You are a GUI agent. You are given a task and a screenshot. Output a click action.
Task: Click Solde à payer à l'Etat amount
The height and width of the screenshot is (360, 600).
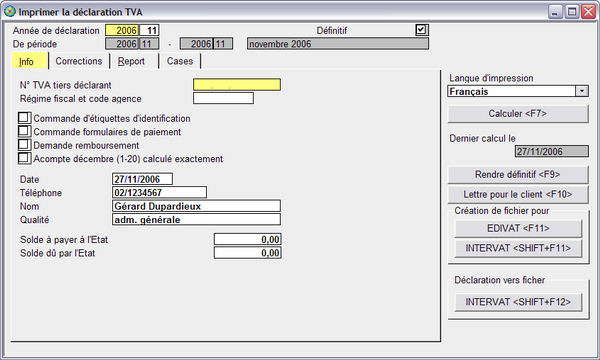click(248, 239)
